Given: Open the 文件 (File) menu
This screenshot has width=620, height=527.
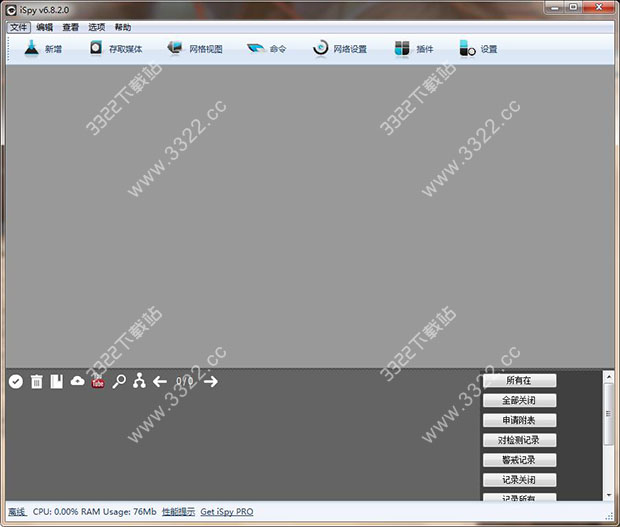Looking at the screenshot, I should pos(19,27).
